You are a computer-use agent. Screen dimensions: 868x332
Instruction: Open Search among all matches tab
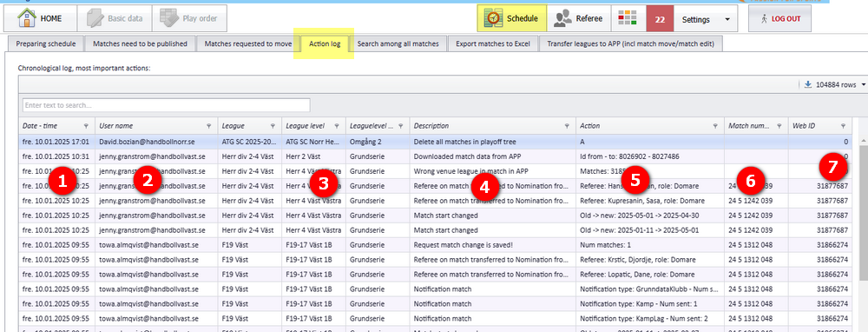(x=398, y=43)
